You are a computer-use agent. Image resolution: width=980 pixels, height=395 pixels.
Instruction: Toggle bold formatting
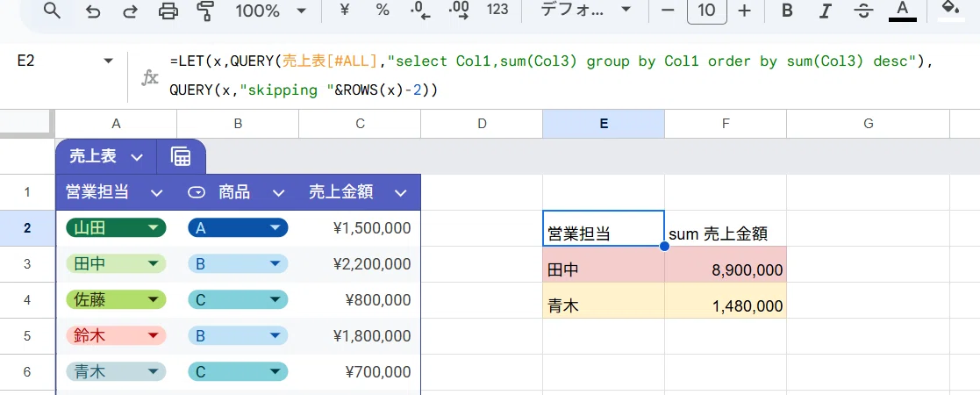pyautogui.click(x=788, y=11)
